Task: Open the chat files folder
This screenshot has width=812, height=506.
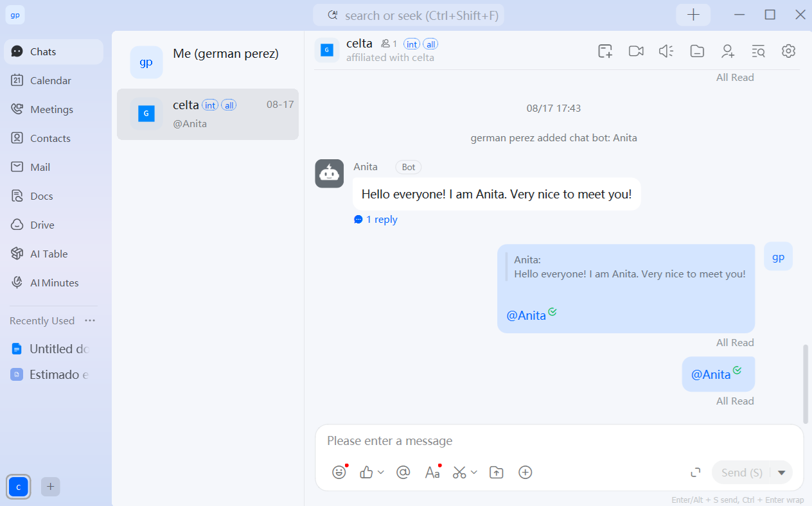Action: tap(697, 51)
